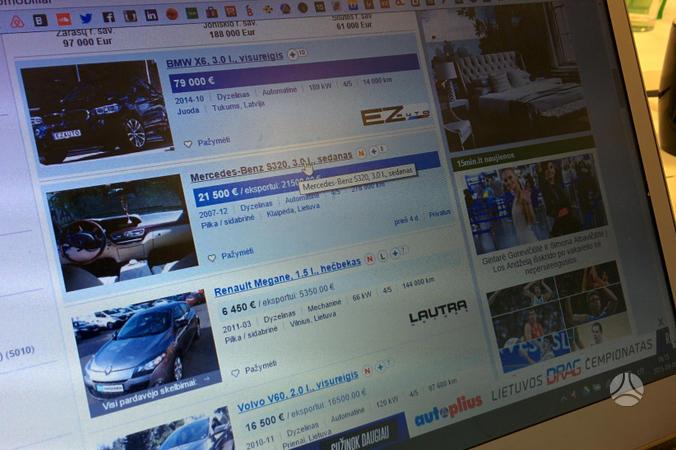The height and width of the screenshot is (450, 676).
Task: Open the LinkedIn bookmark icon
Action: click(x=151, y=15)
